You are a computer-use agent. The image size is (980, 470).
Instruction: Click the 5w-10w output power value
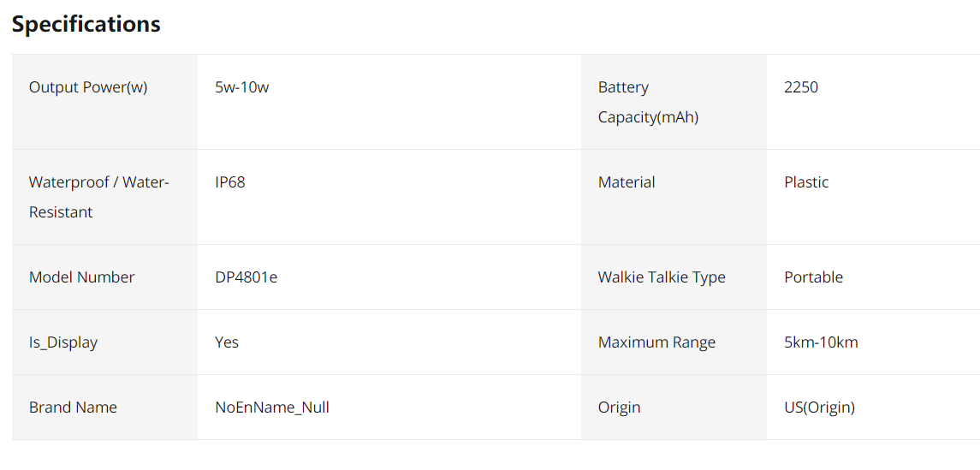click(242, 87)
